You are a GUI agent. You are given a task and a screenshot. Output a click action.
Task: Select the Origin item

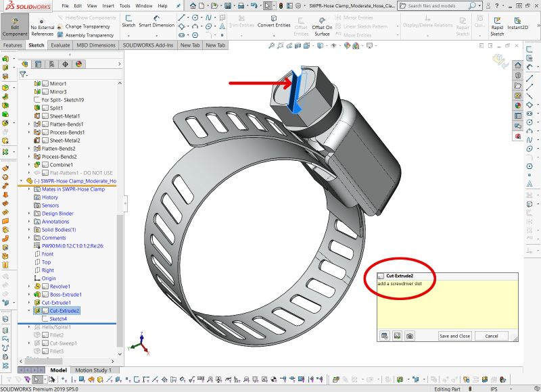(49, 278)
